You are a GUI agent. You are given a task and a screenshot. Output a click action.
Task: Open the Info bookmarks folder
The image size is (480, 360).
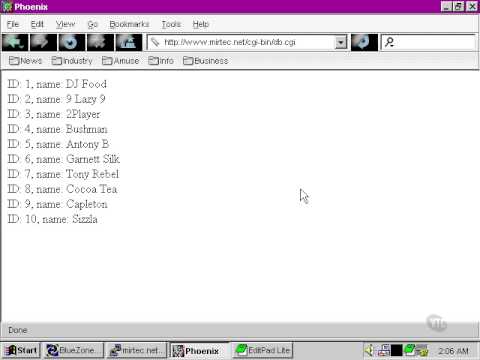tap(161, 61)
